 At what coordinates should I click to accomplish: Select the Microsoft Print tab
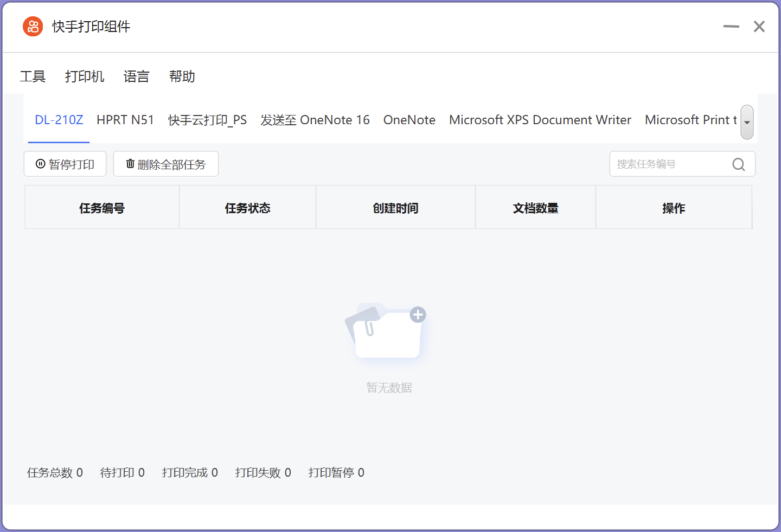690,120
